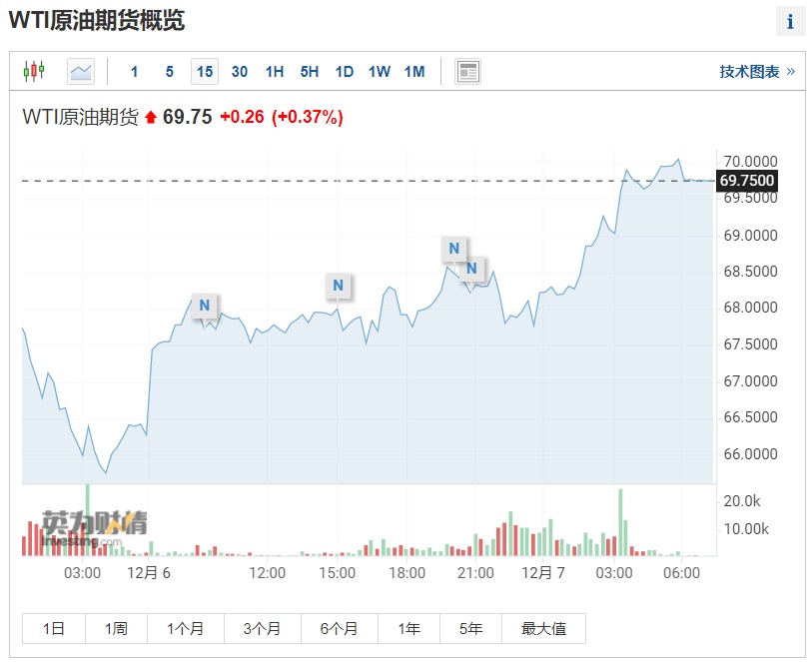Click the red up-arrow price indicator
Viewport: 812px width, 662px height.
(151, 118)
